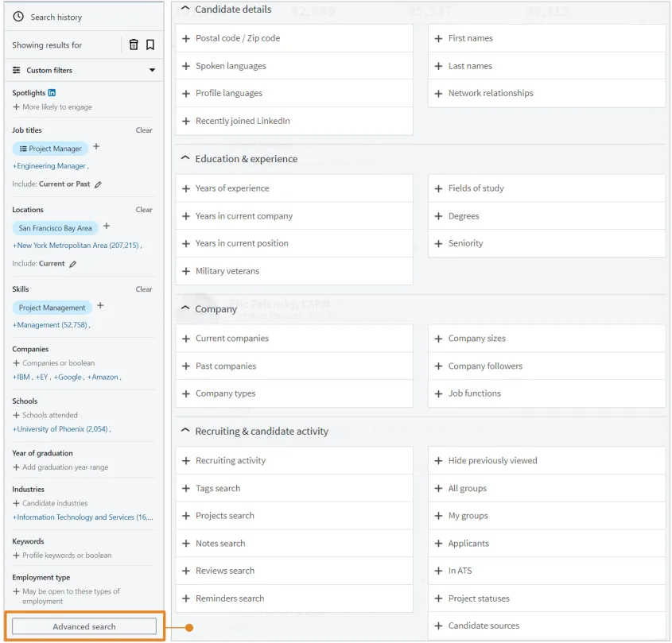Select the Years of experience filter
672x643 pixels.
pyautogui.click(x=232, y=188)
